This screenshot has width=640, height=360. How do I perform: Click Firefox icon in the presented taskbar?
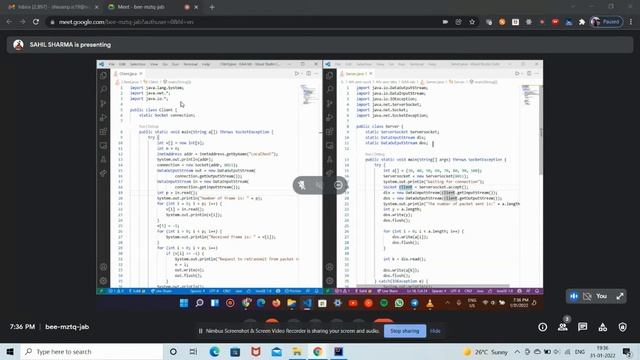tap(276, 303)
